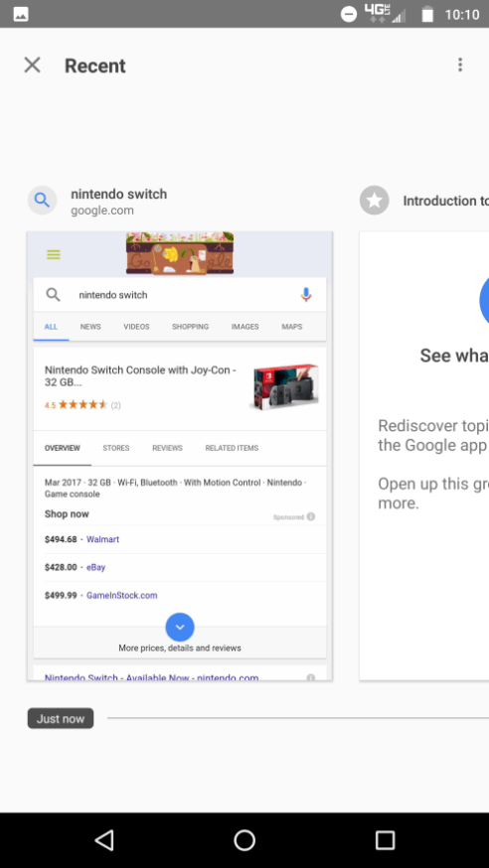489x868 pixels.
Task: Tap the microphone voice search icon
Action: pyautogui.click(x=306, y=295)
